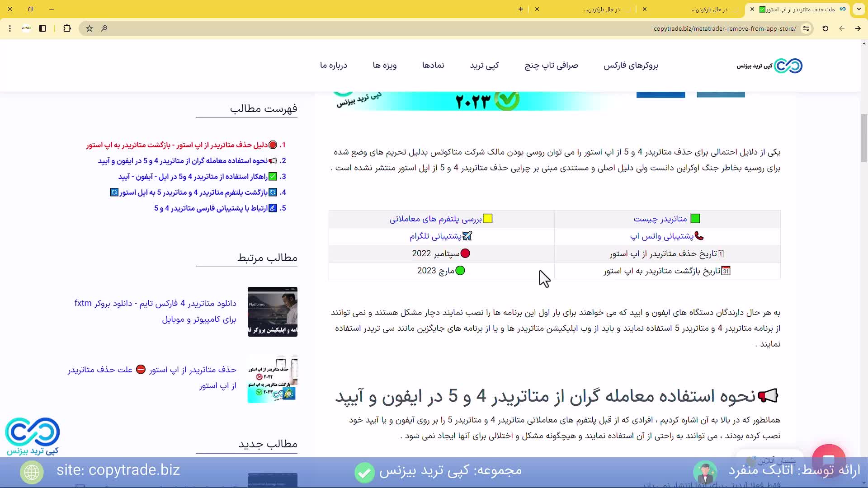Expand the tab search dropdown arrow
The height and width of the screenshot is (488, 868).
pos(859,9)
